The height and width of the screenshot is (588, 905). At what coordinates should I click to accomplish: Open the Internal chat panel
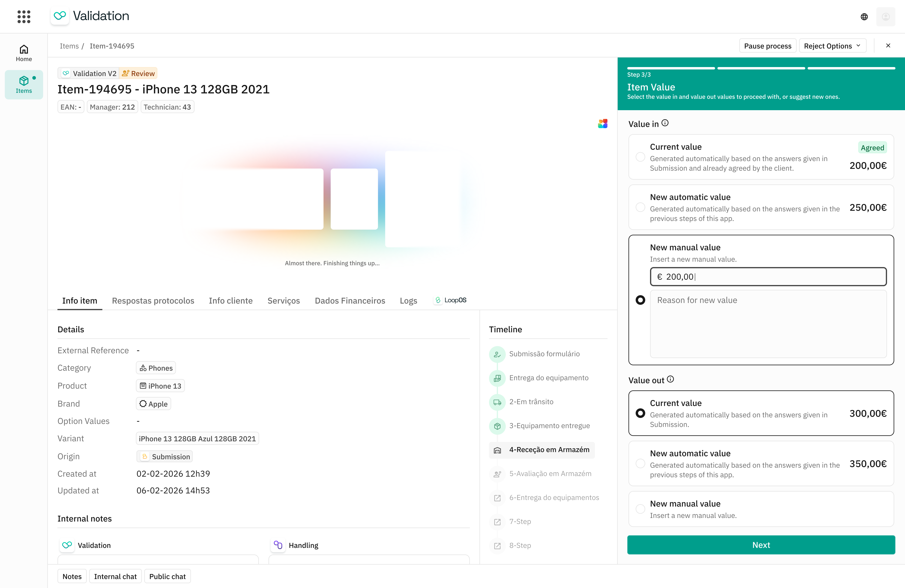coord(115,576)
